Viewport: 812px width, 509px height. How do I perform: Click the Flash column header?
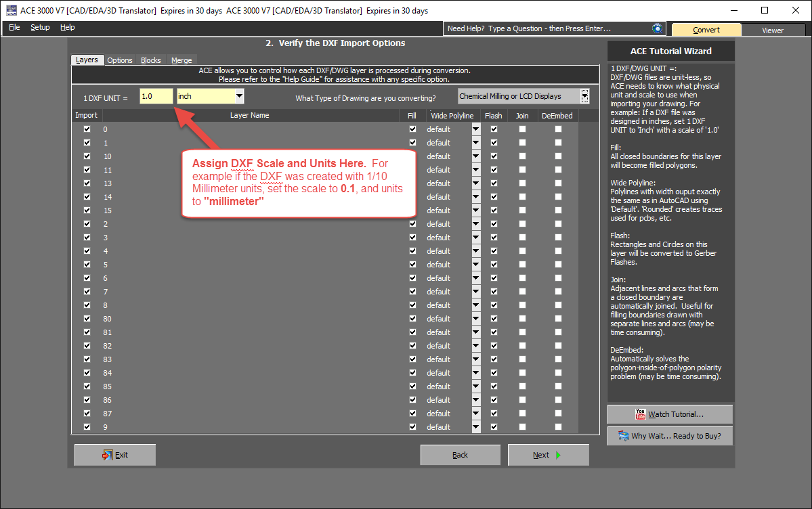click(494, 116)
